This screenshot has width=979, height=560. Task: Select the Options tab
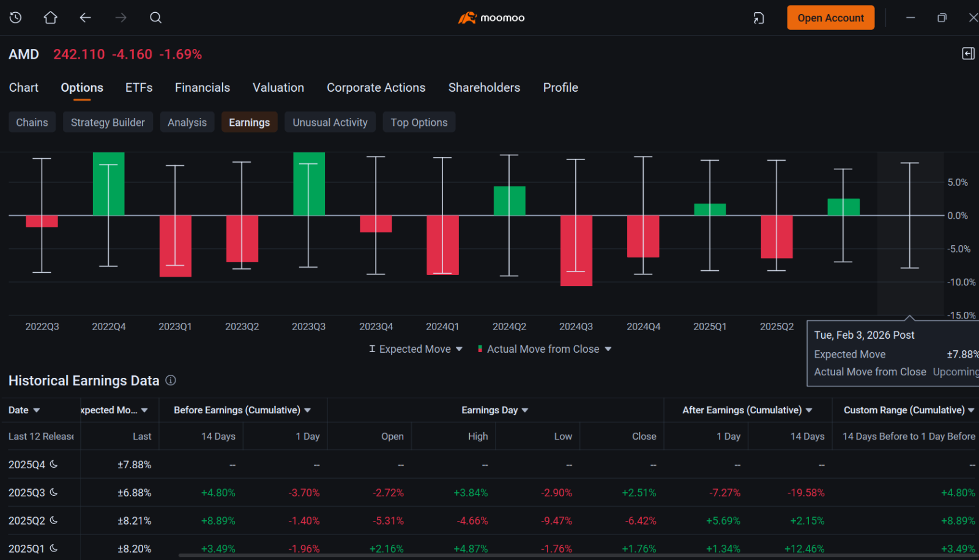tap(82, 87)
